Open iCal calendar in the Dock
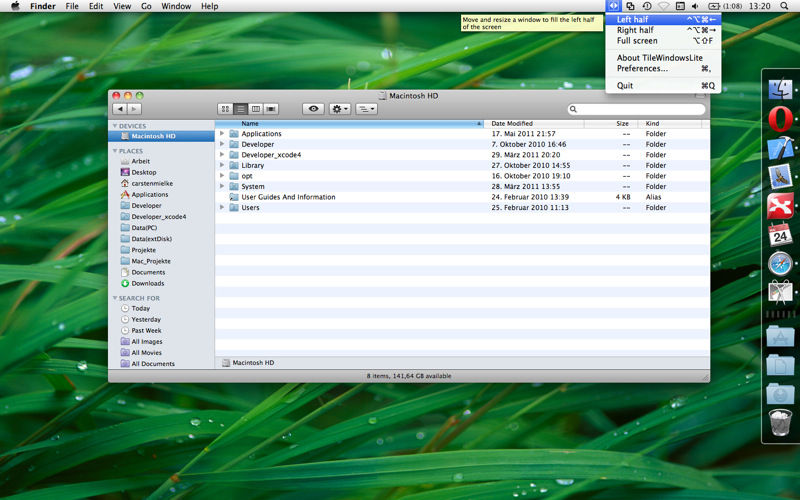 tap(780, 234)
